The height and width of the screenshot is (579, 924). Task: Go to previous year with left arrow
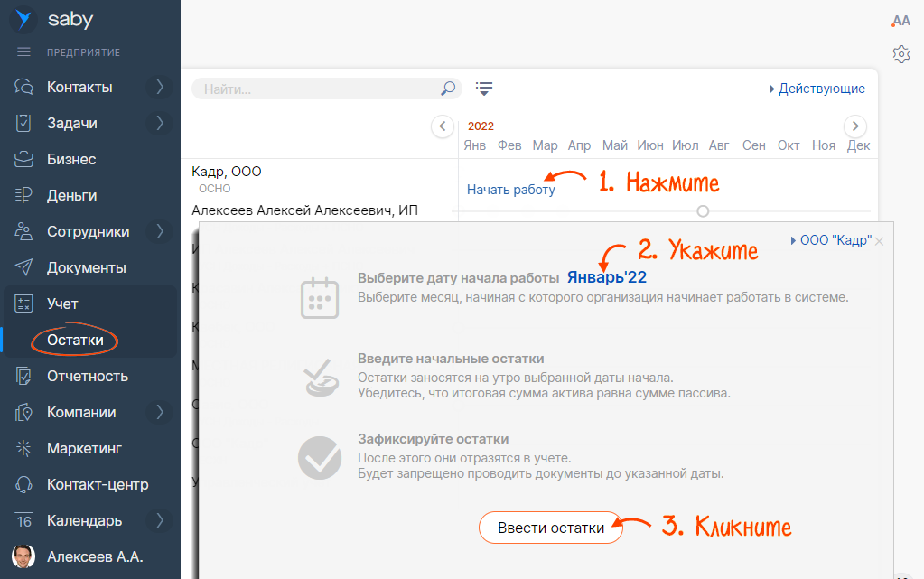(x=442, y=126)
